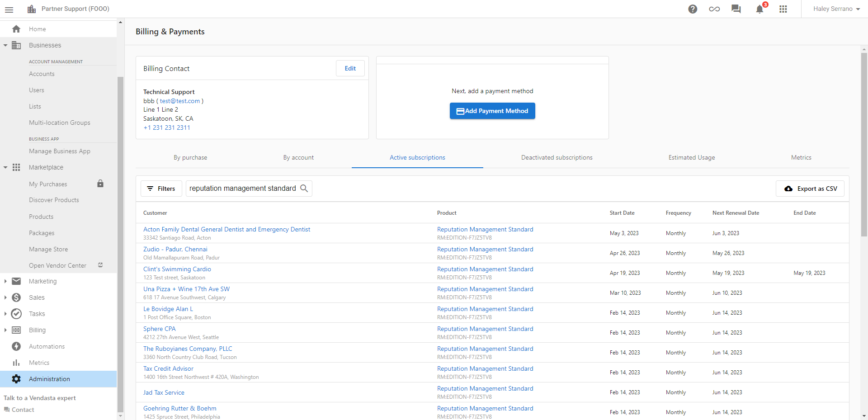This screenshot has height=420, width=868.
Task: Click the Sales dollar icon
Action: pos(16,297)
